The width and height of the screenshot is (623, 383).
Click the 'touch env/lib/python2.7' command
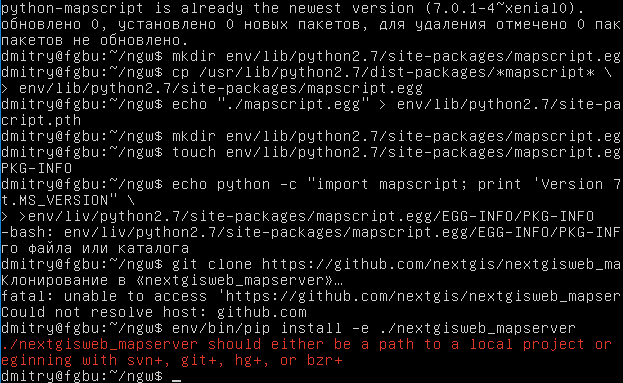pyautogui.click(x=396, y=152)
